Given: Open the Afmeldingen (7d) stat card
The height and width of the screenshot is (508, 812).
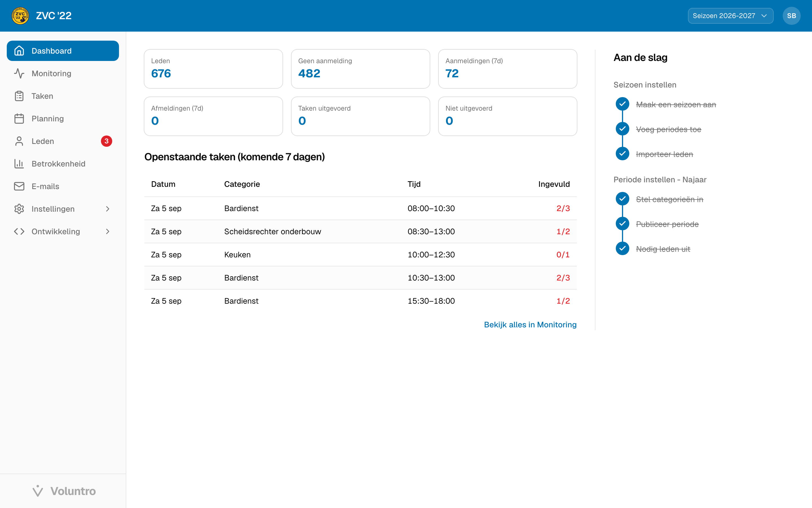Looking at the screenshot, I should (213, 116).
